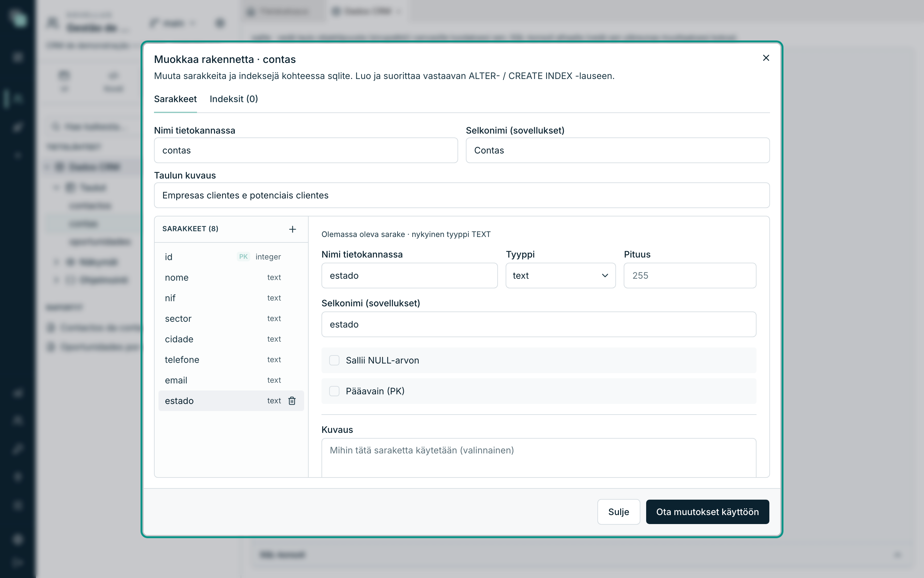
Task: Select the nif column row
Action: tap(231, 298)
